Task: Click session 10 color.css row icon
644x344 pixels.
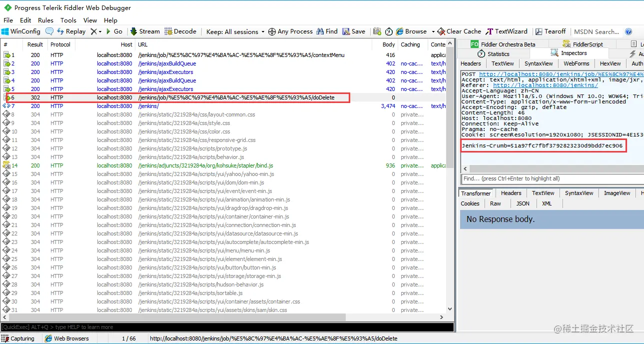Action: [x=6, y=131]
